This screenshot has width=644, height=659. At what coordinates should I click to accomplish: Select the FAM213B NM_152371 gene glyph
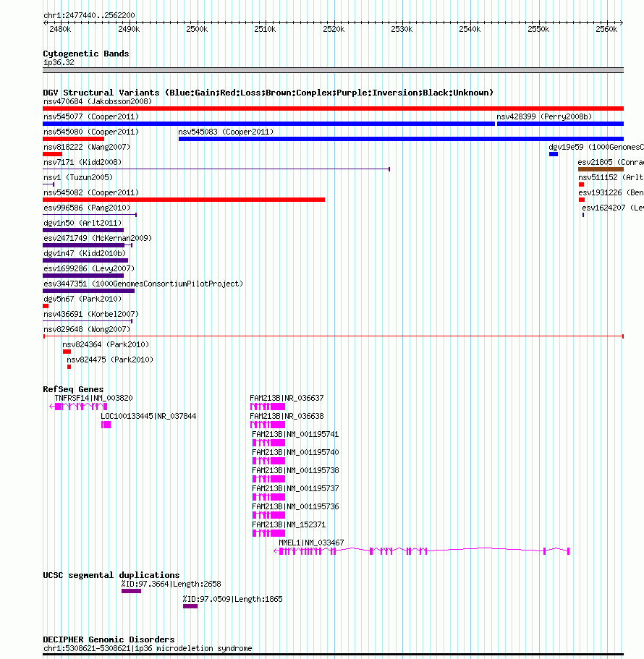click(x=268, y=533)
